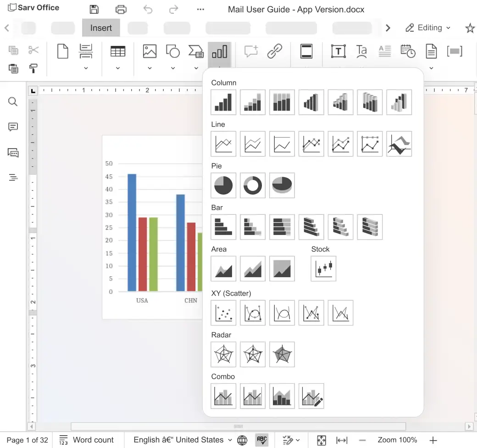Click the Save icon
This screenshot has width=477, height=448.
click(94, 9)
